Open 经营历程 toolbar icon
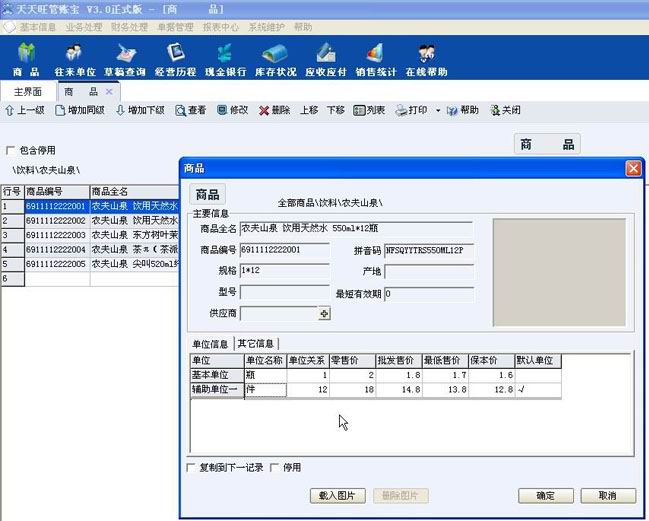This screenshot has width=649, height=521. (175, 60)
